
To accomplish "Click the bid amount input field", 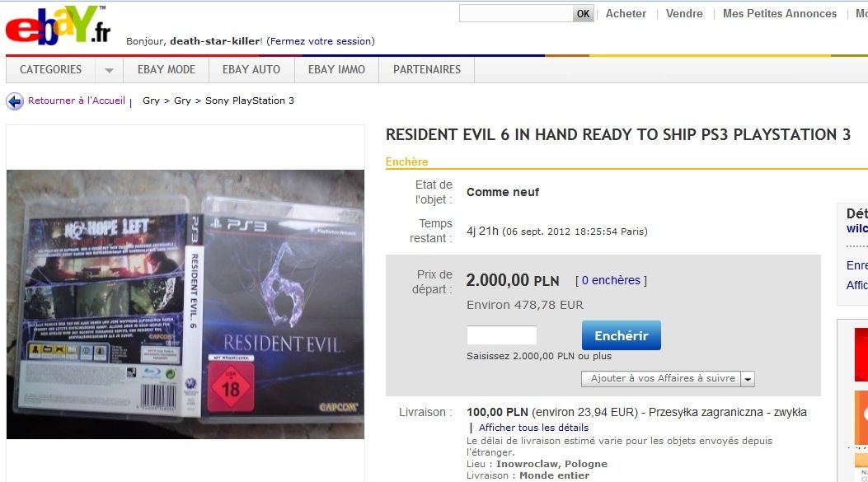I will tap(501, 335).
